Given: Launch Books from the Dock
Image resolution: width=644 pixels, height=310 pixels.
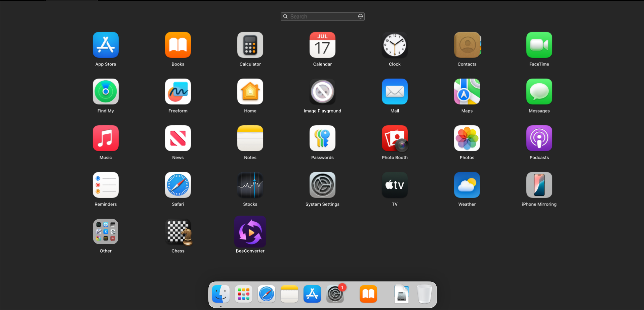Looking at the screenshot, I should pyautogui.click(x=368, y=294).
